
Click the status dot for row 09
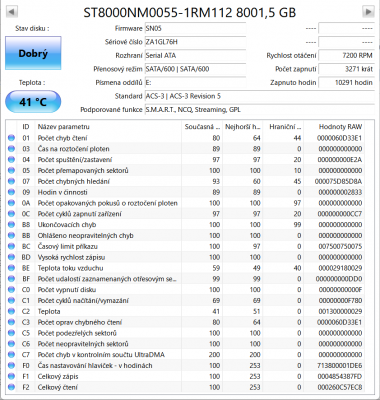pyautogui.click(x=11, y=192)
